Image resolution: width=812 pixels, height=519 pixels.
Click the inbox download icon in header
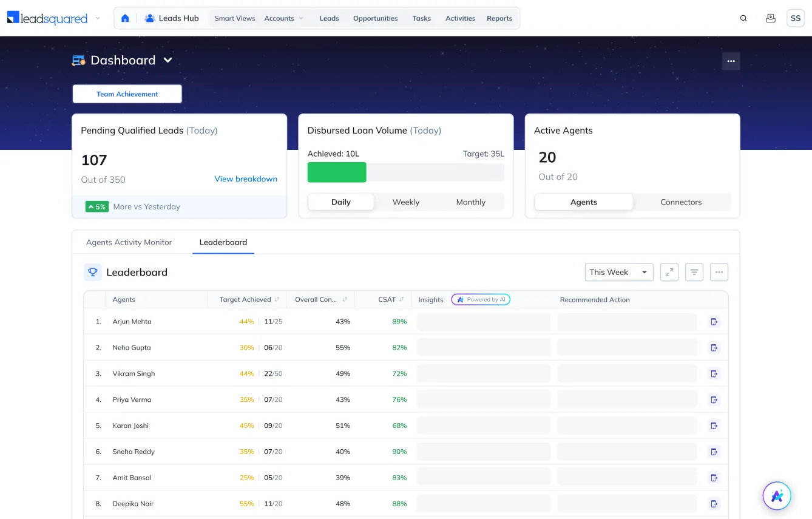[770, 18]
